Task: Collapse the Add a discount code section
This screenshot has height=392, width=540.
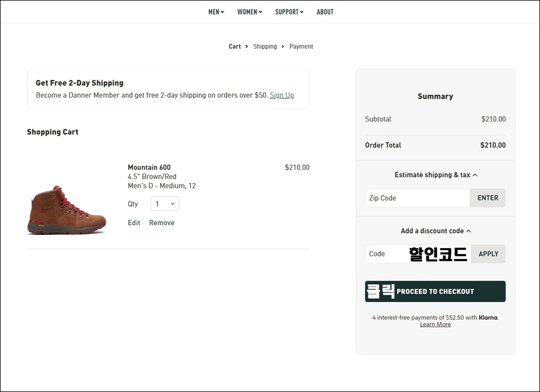Action: coord(435,231)
